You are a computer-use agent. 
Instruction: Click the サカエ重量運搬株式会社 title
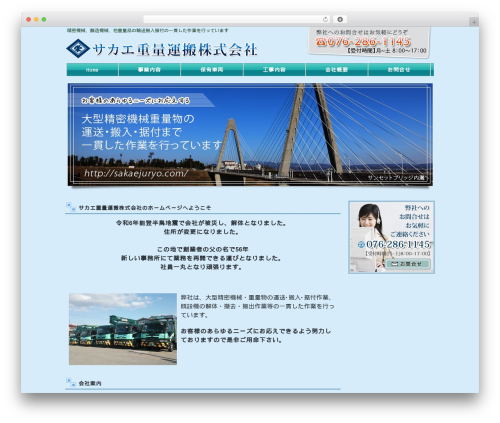[x=175, y=50]
